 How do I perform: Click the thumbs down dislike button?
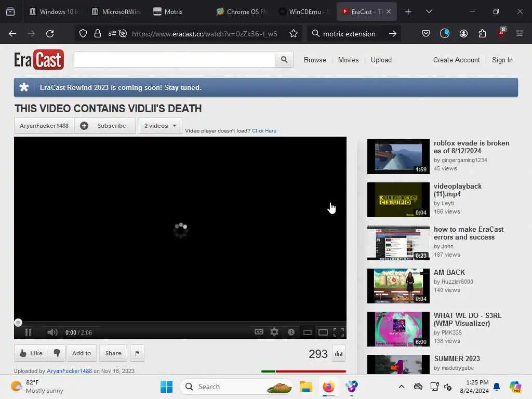[x=57, y=353]
